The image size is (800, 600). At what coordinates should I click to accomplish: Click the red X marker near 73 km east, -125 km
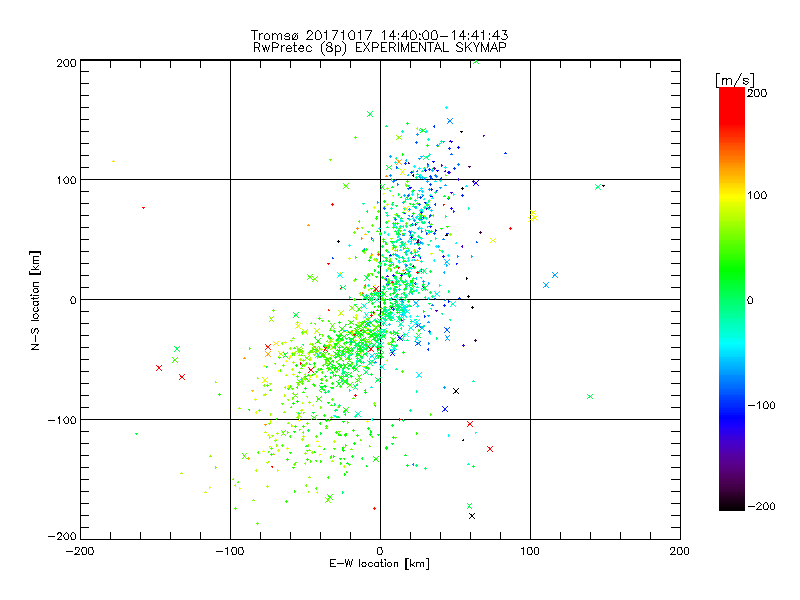click(x=490, y=449)
